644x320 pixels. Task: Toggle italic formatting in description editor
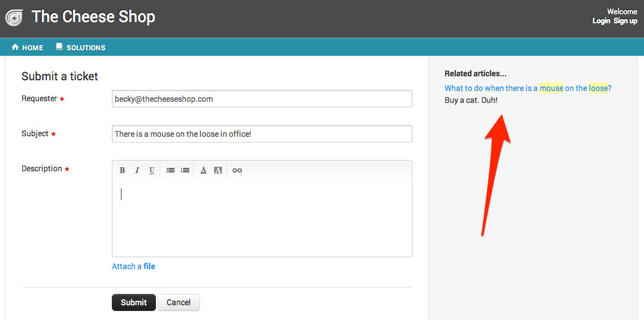pyautogui.click(x=137, y=170)
